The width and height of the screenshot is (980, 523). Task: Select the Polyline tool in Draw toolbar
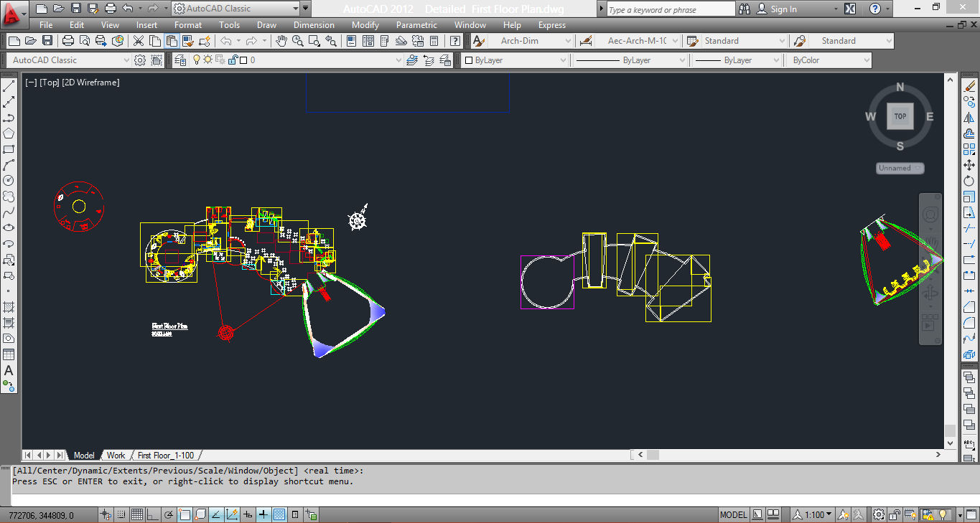coord(9,118)
